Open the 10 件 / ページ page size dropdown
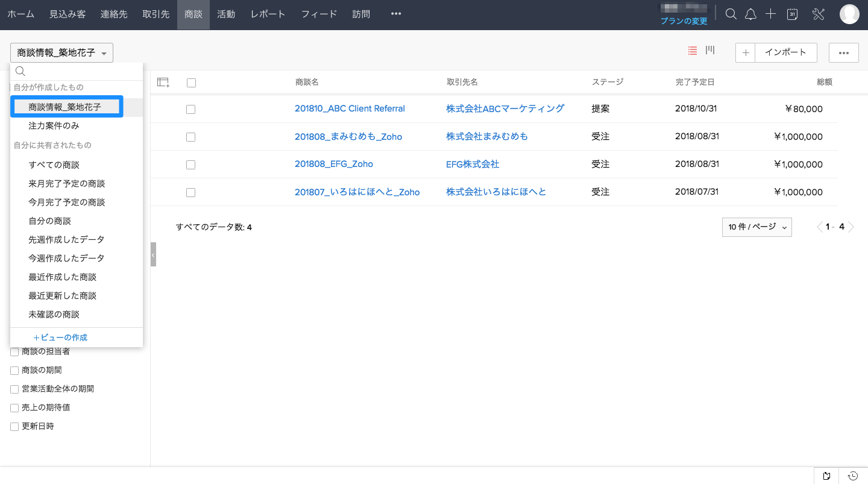Image resolution: width=868 pixels, height=484 pixels. point(756,227)
